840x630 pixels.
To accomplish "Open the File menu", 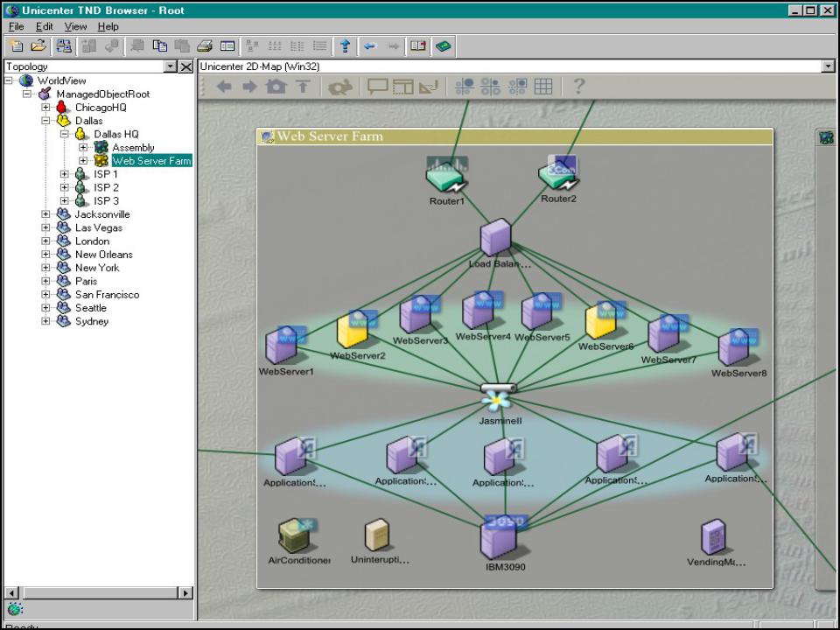I will coord(16,26).
